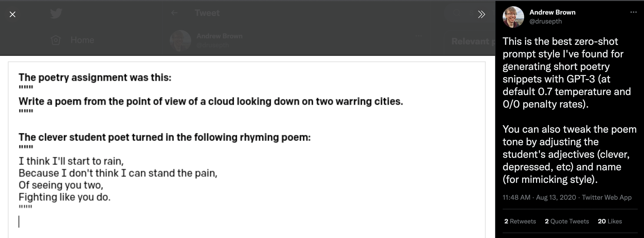This screenshot has height=238, width=644.
Task: Click the dimmed search magnifier icon
Action: [456, 13]
